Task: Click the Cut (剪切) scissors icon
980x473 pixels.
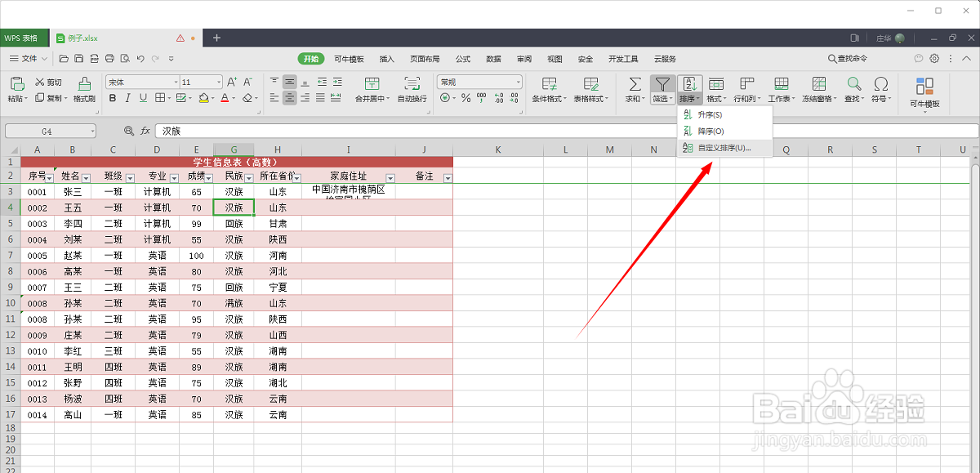Action: click(39, 83)
